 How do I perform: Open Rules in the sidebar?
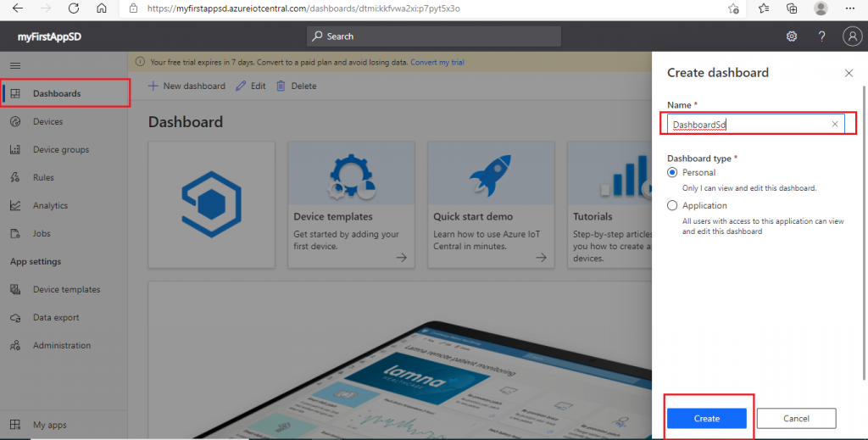pyautogui.click(x=64, y=178)
